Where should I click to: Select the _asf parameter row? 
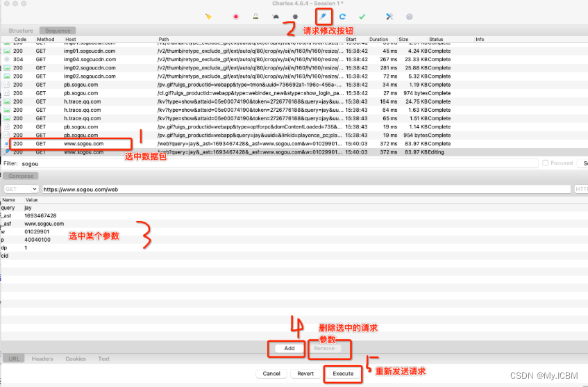tap(294, 224)
